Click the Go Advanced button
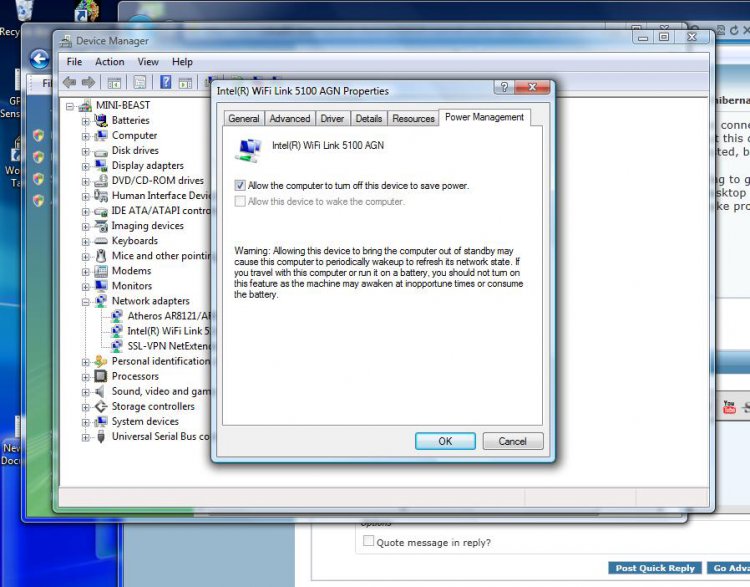Image resolution: width=750 pixels, height=587 pixels. [729, 568]
